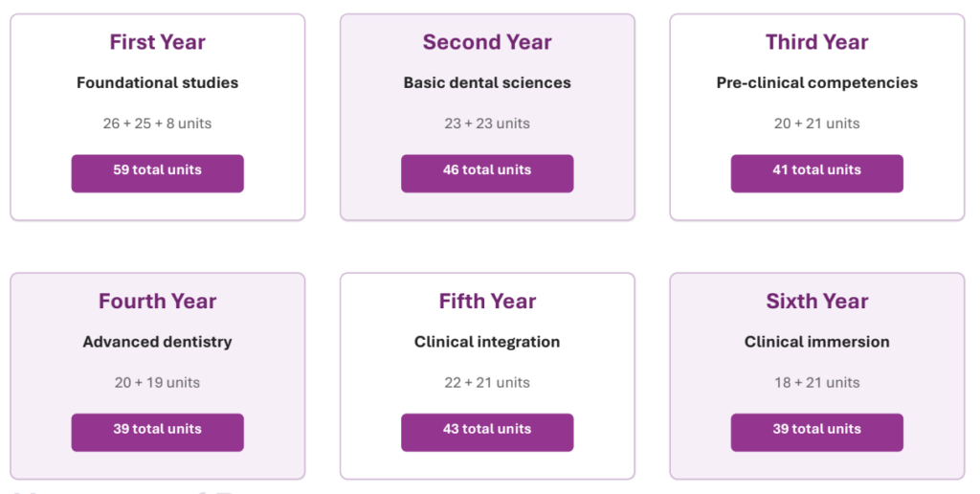980x494 pixels.
Task: Select the Fifth Year heading
Action: (x=487, y=302)
